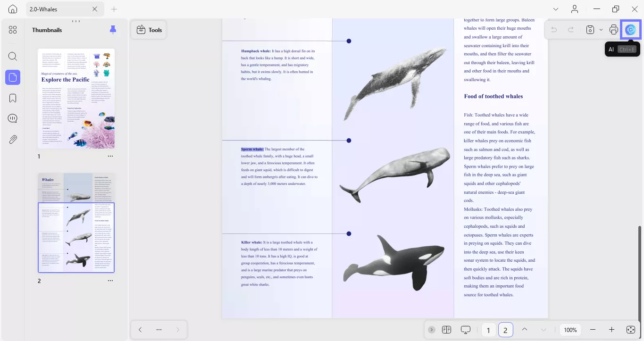
Task: Redo the last action
Action: 571,30
